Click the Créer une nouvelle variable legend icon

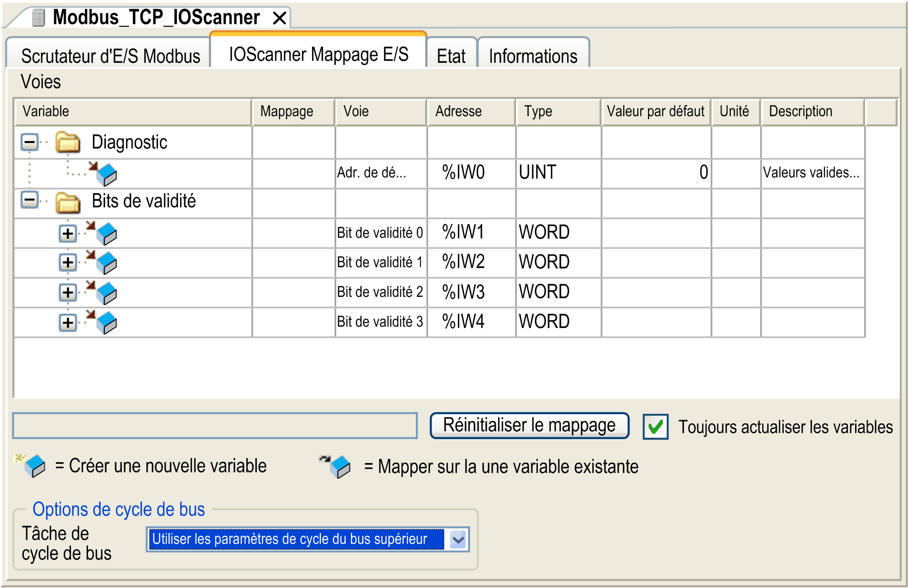click(x=30, y=465)
